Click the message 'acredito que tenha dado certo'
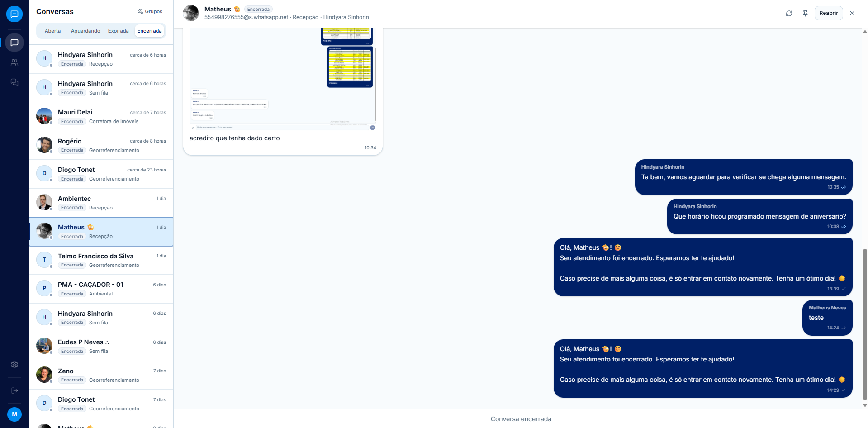Image resolution: width=868 pixels, height=428 pixels. click(234, 138)
